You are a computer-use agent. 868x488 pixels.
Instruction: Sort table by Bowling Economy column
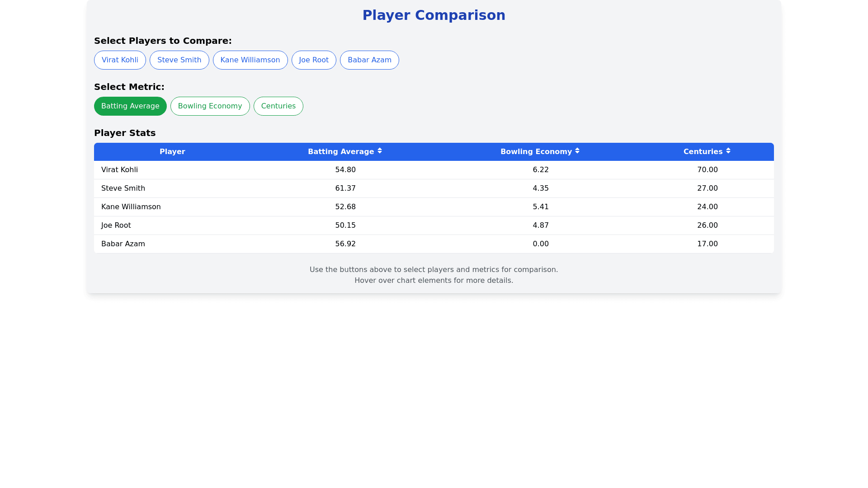point(536,152)
